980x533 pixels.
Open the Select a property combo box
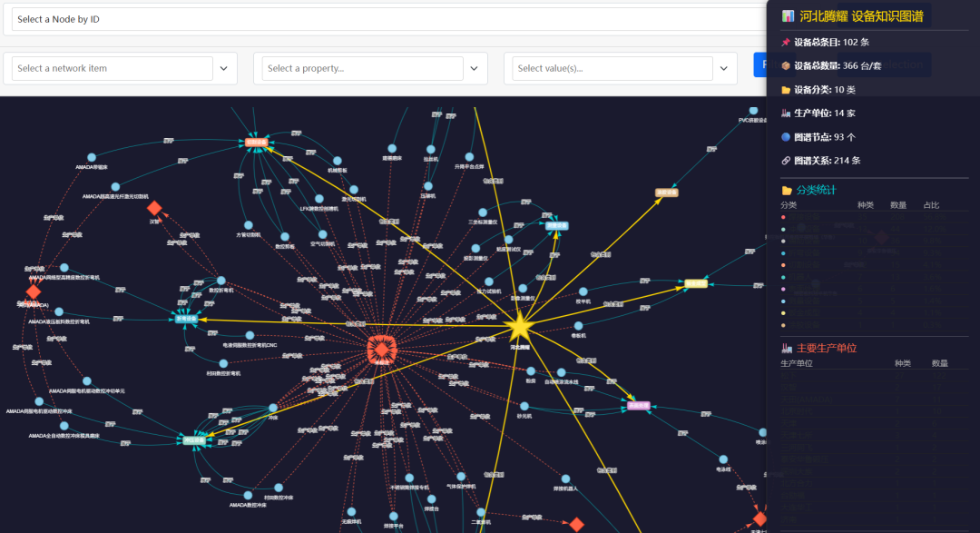click(362, 68)
